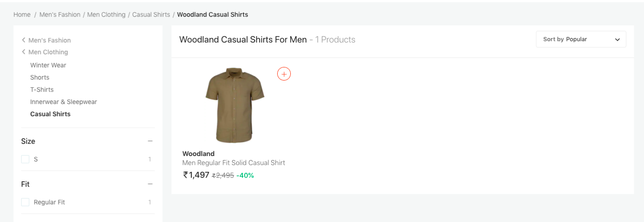Enable the Regular Fit filter checkbox

(25, 202)
